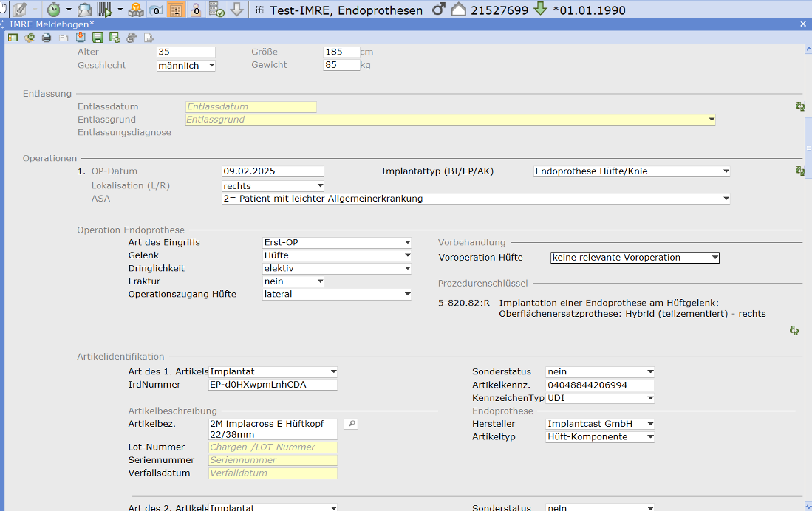The height and width of the screenshot is (511, 812).
Task: Click the barcode scanner icon
Action: 105,10
